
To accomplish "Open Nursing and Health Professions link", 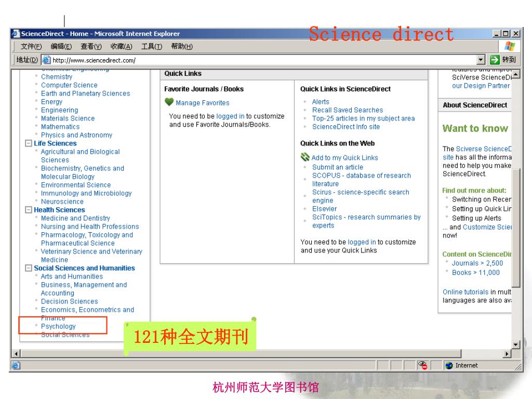I will [90, 227].
